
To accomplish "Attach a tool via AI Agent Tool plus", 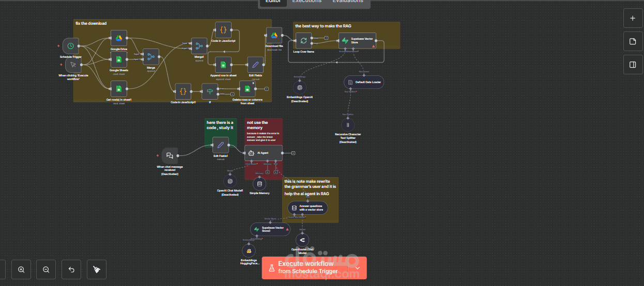I will point(276,171).
